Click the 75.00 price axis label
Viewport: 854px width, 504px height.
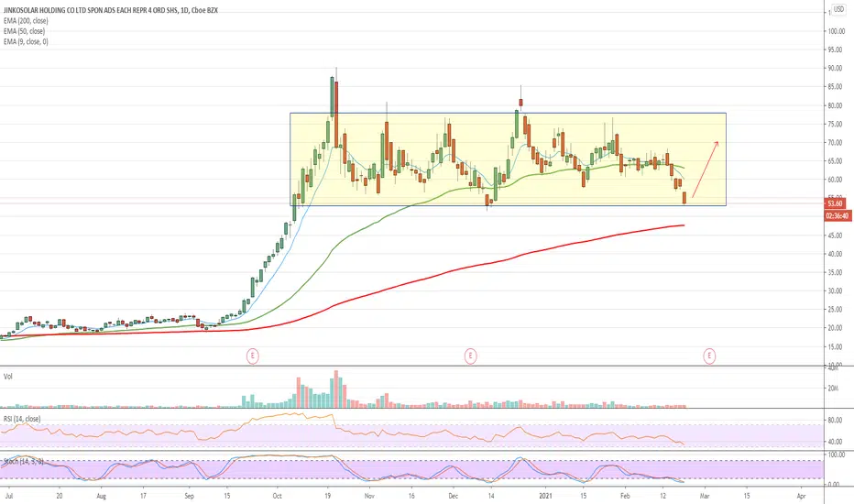coord(835,125)
